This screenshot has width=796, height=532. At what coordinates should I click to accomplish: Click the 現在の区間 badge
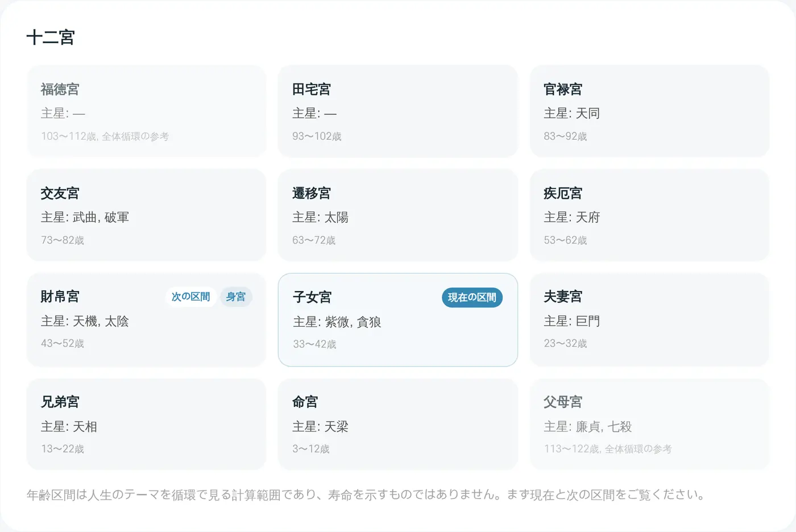coord(472,297)
